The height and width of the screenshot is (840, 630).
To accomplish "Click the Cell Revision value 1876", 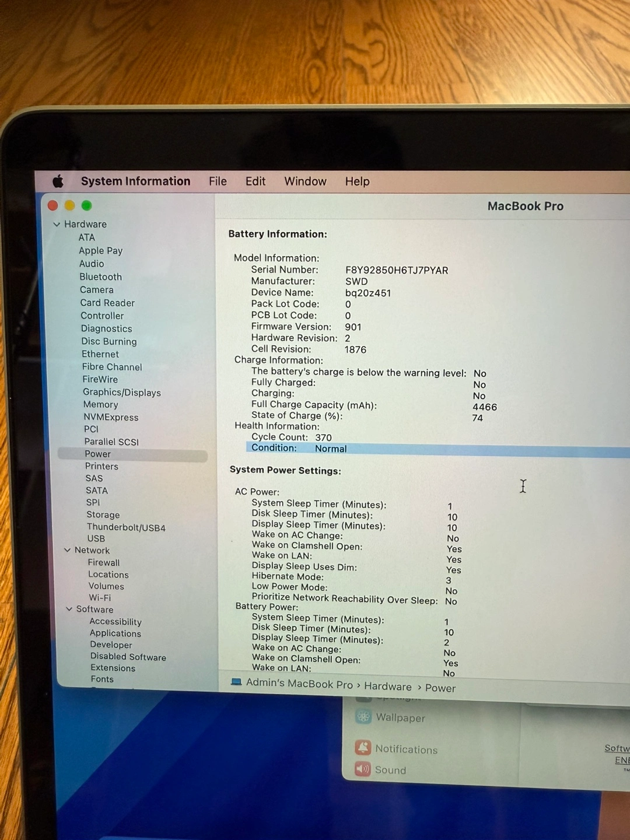I will (x=355, y=349).
